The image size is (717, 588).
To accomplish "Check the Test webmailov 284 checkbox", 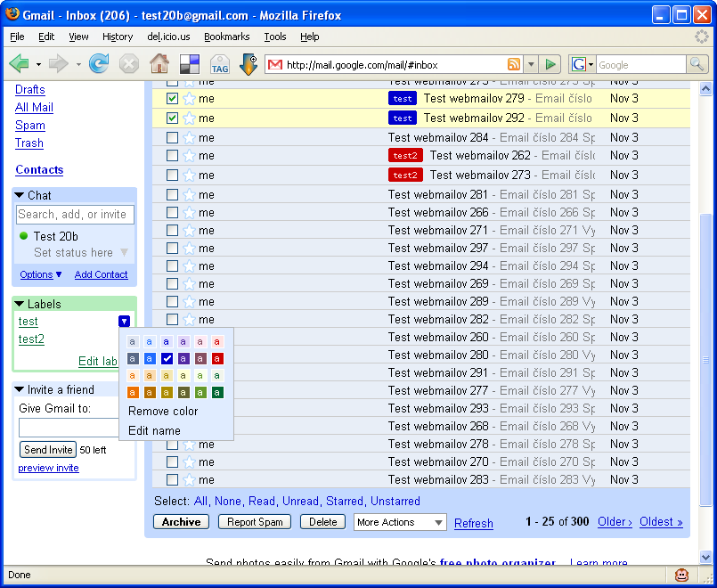I will 172,137.
